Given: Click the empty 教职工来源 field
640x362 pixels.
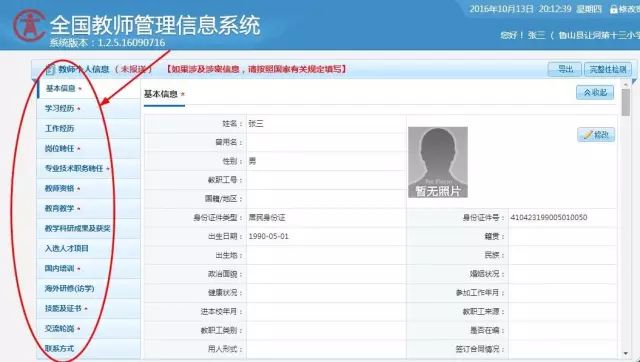Looking at the screenshot, I should tap(562, 311).
